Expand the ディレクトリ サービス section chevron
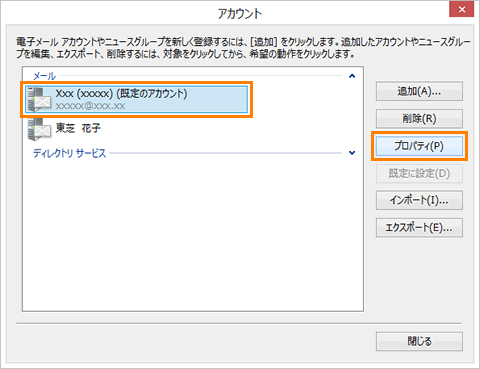This screenshot has width=480, height=369. (x=352, y=153)
